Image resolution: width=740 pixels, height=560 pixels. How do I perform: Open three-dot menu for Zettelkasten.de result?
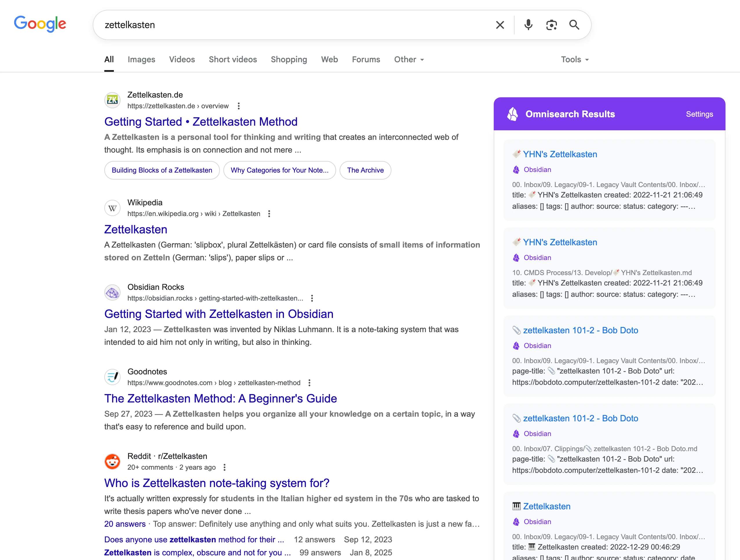click(x=238, y=106)
